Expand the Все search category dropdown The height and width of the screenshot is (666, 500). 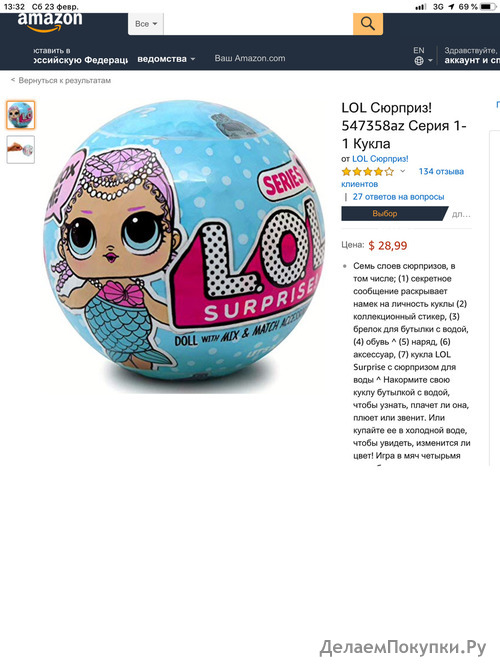click(146, 24)
